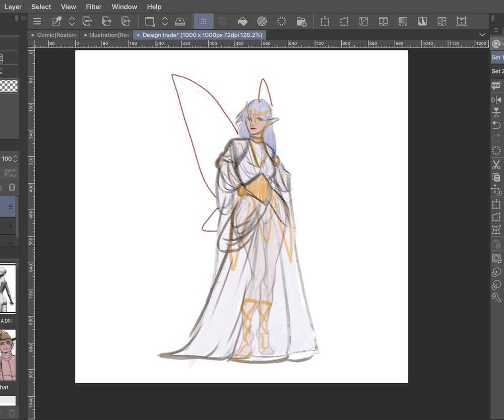Image resolution: width=504 pixels, height=420 pixels.
Task: Select the Set 1 quick access button
Action: click(x=497, y=57)
